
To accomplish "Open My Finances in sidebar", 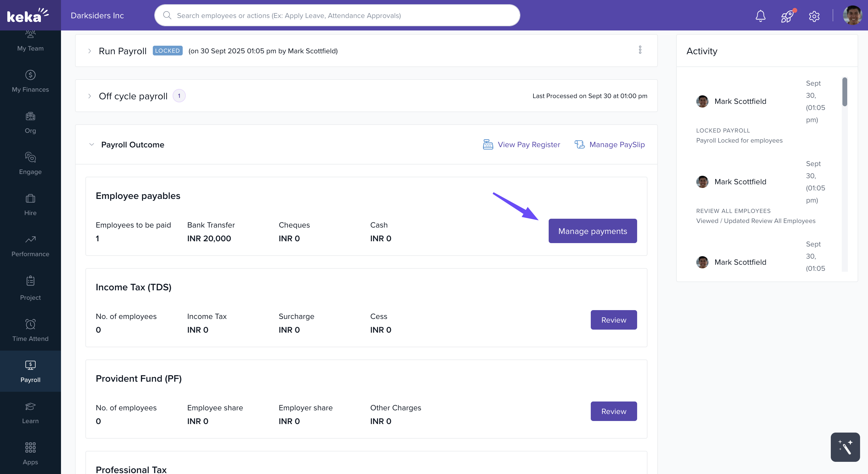I will tap(30, 81).
